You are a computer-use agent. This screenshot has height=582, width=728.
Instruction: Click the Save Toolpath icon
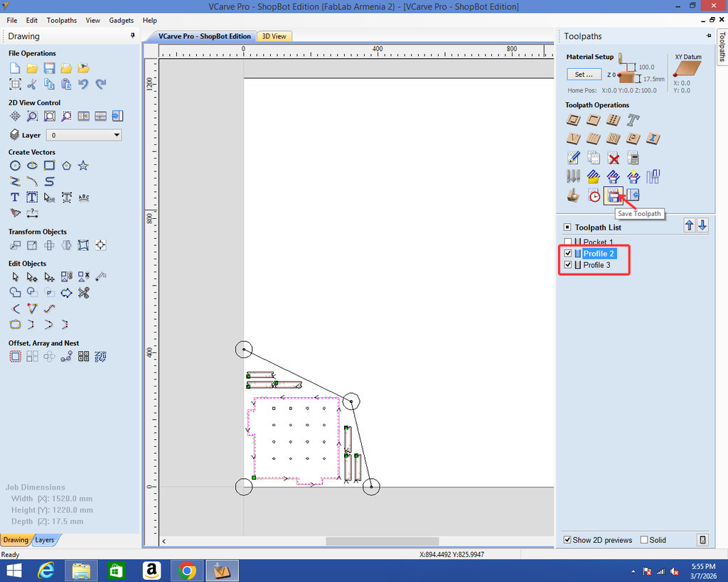pos(614,196)
